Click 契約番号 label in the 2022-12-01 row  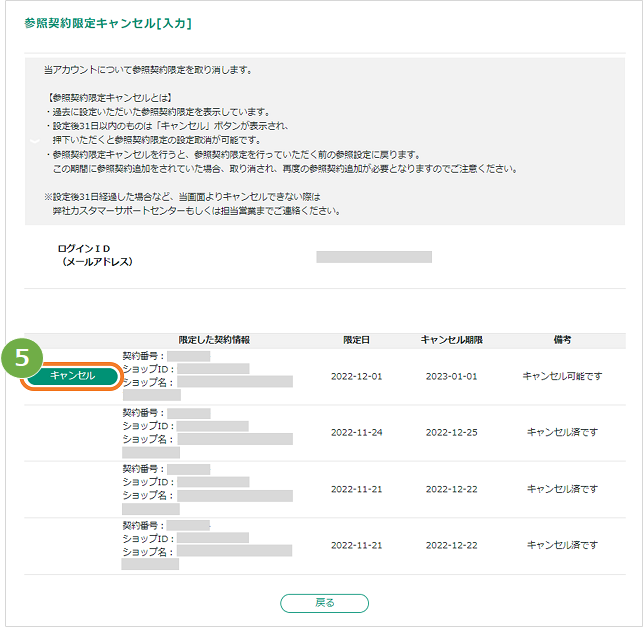pos(143,356)
